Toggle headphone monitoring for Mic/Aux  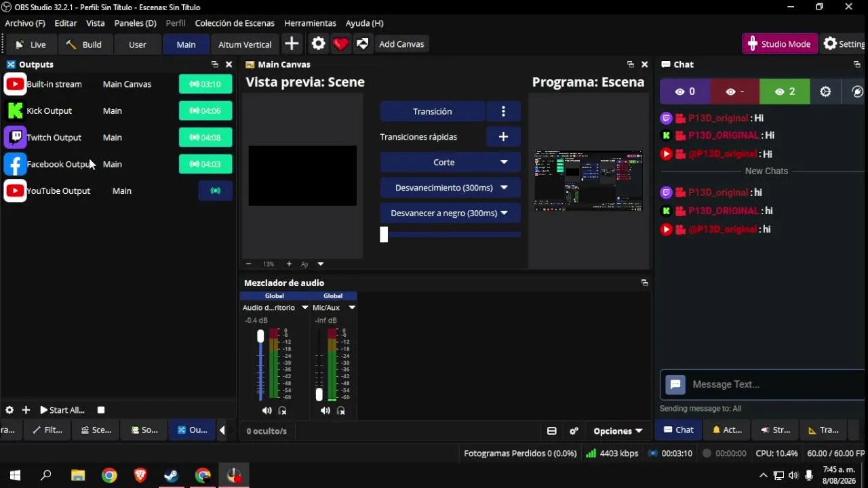(x=341, y=411)
